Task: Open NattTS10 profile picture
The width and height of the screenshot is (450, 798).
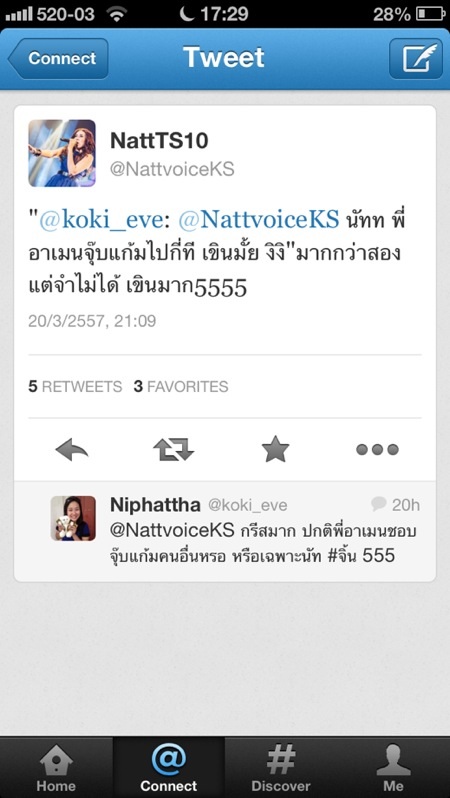Action: pyautogui.click(x=62, y=153)
